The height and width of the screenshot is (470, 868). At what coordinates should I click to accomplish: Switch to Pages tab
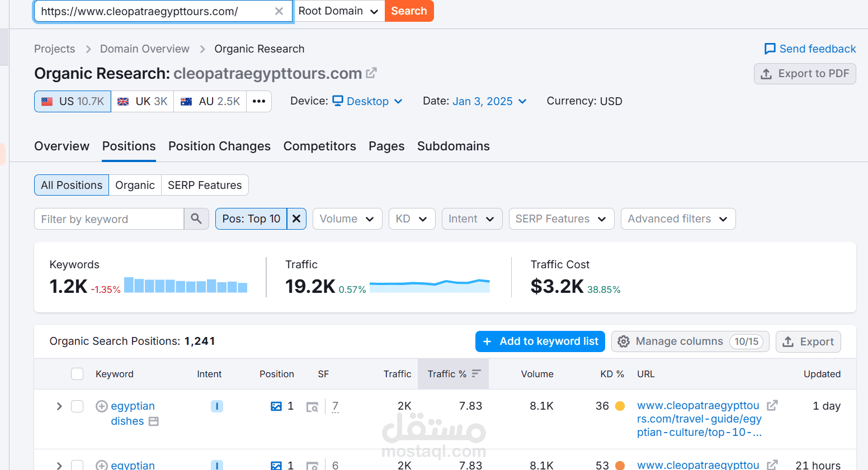(x=386, y=146)
